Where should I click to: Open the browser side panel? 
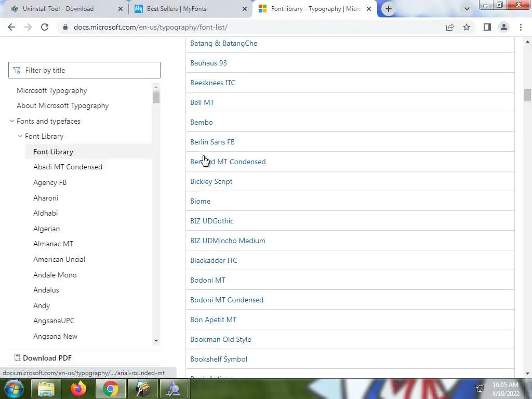(x=487, y=27)
